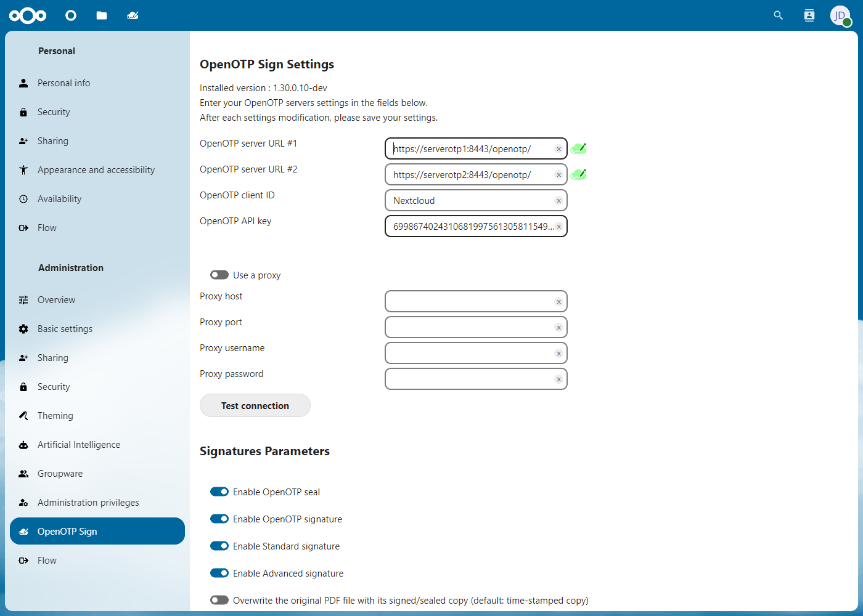The image size is (863, 616).
Task: Click the lock icon of personal Security
Action: (x=23, y=112)
